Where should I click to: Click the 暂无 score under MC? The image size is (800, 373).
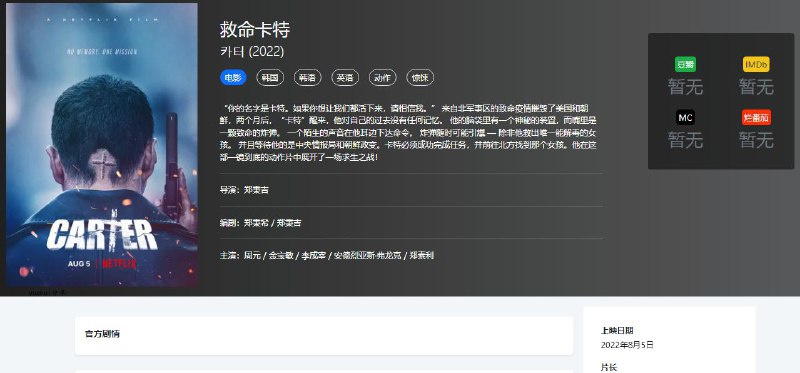point(685,140)
